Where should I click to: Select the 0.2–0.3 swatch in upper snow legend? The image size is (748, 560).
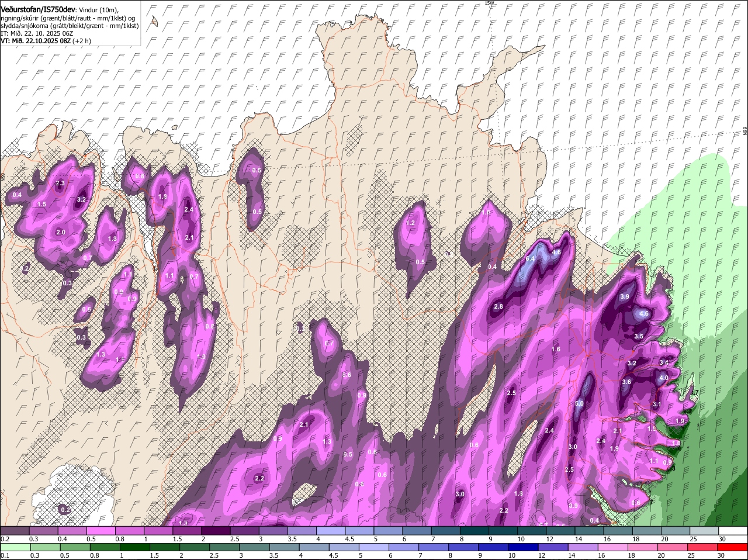tap(15, 531)
